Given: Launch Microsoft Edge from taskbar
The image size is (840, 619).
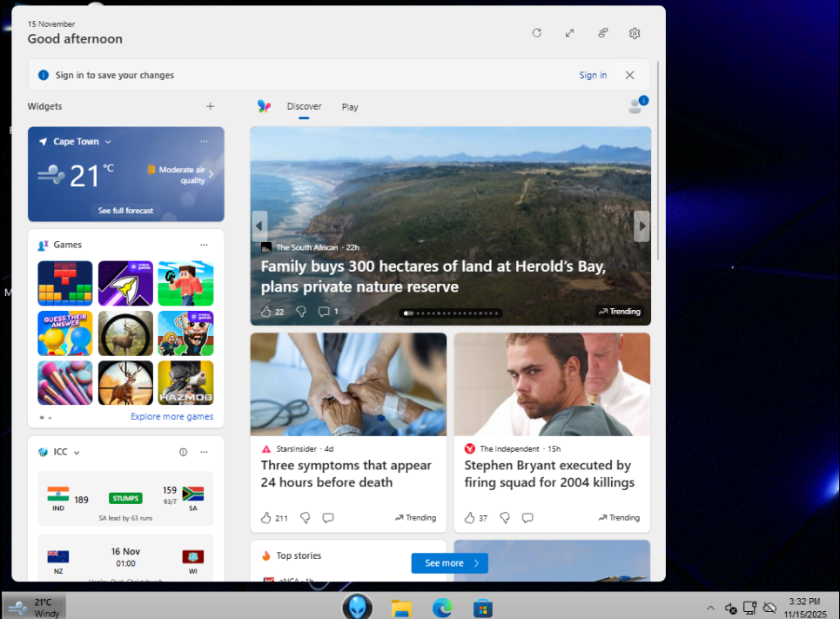Looking at the screenshot, I should click(442, 608).
